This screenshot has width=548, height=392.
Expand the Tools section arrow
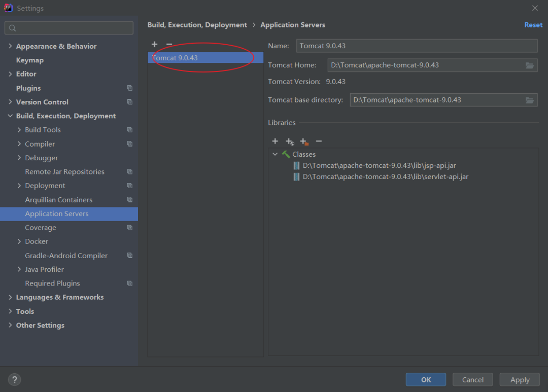coord(10,311)
